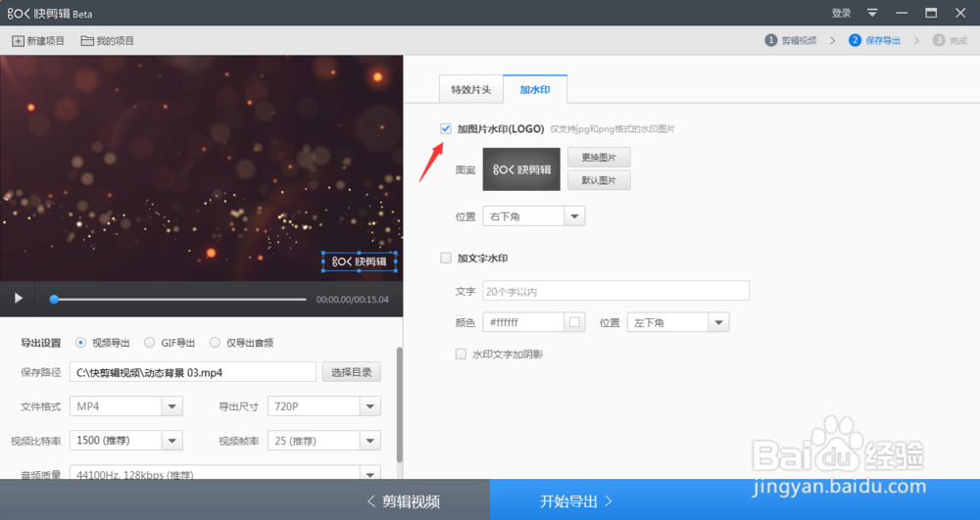Open 视频比特率 1500 dropdown
The width and height of the screenshot is (980, 520).
point(126,440)
